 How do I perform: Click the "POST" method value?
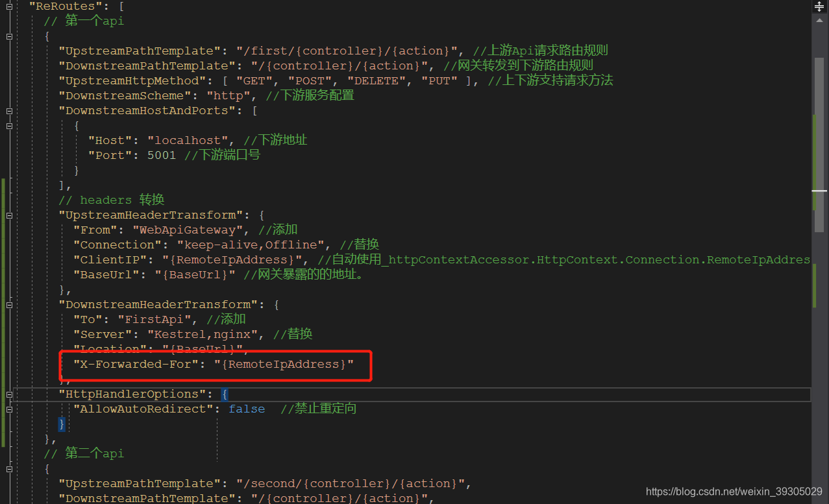(x=309, y=80)
